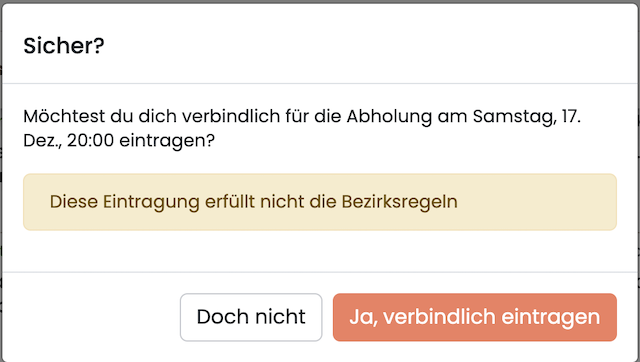Click the "Abholung" word in the message
Viewport: 640px width, 362px height.
tap(389, 116)
